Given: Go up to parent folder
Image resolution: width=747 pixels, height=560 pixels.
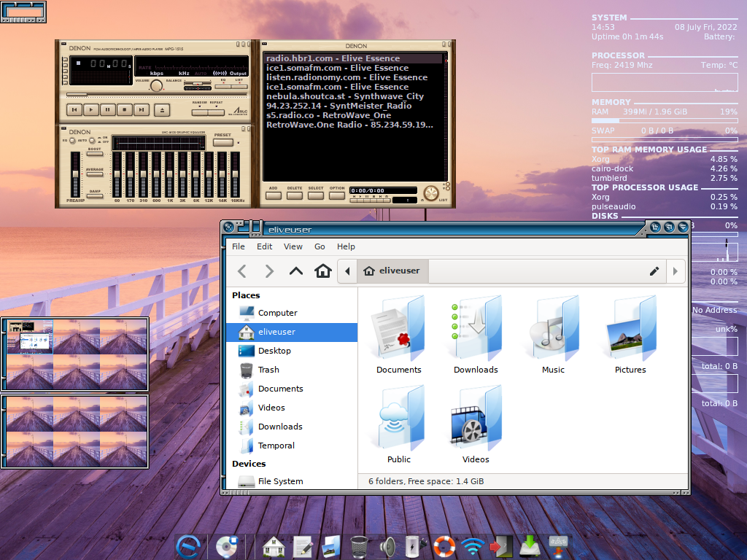Looking at the screenshot, I should (x=296, y=271).
